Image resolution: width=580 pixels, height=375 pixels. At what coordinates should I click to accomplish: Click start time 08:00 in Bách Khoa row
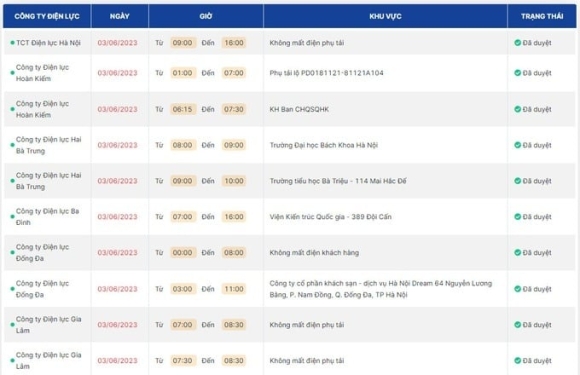[x=183, y=145]
